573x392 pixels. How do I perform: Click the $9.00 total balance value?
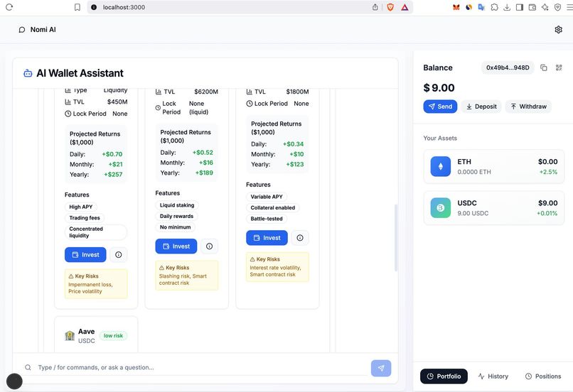(x=439, y=88)
